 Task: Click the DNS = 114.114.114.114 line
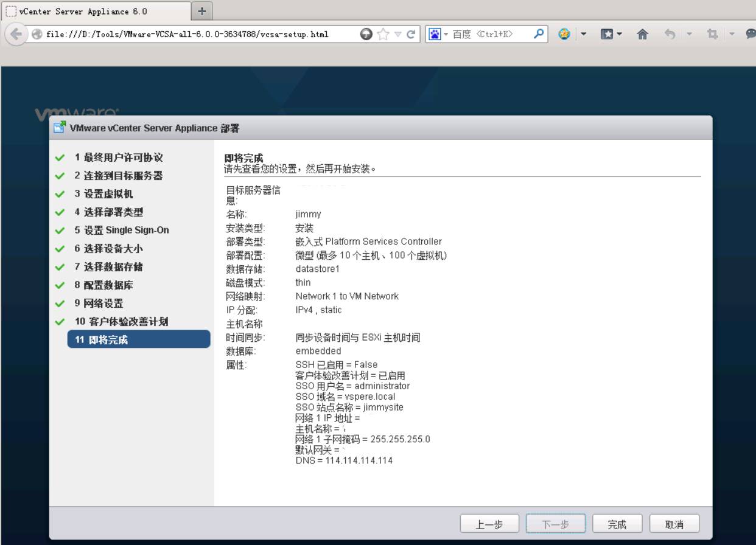pyautogui.click(x=344, y=460)
